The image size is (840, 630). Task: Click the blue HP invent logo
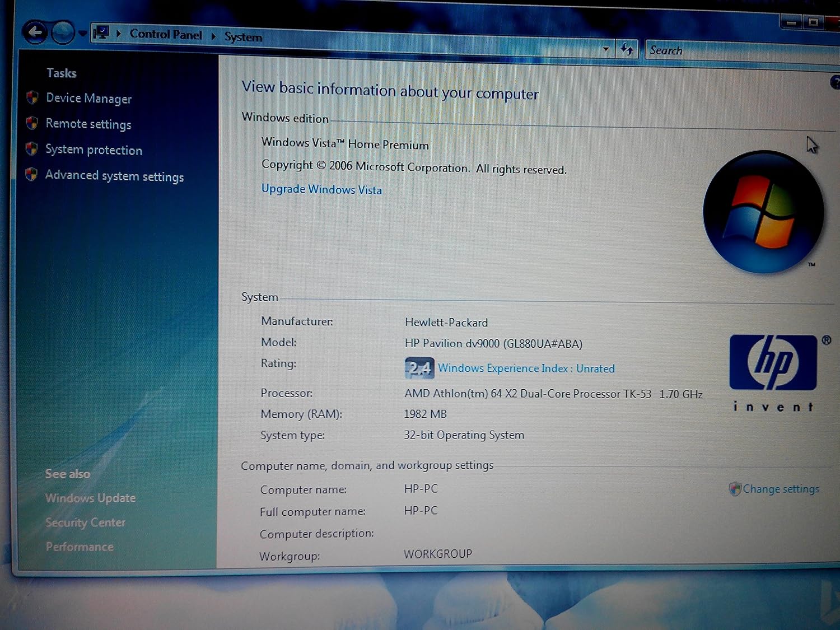773,363
